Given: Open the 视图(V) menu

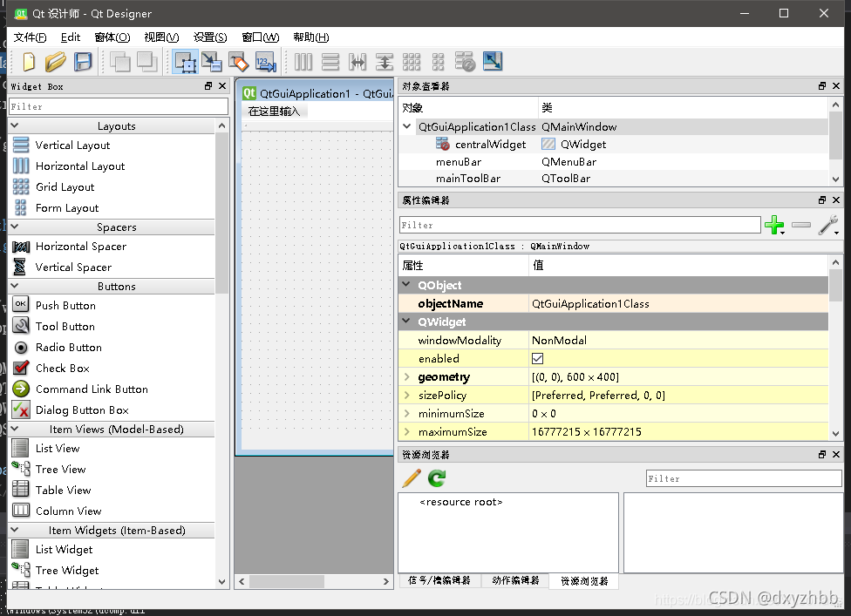Looking at the screenshot, I should 161,37.
